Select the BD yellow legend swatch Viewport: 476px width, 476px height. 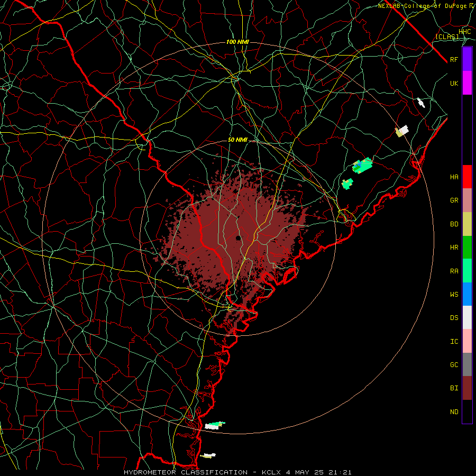(x=467, y=224)
